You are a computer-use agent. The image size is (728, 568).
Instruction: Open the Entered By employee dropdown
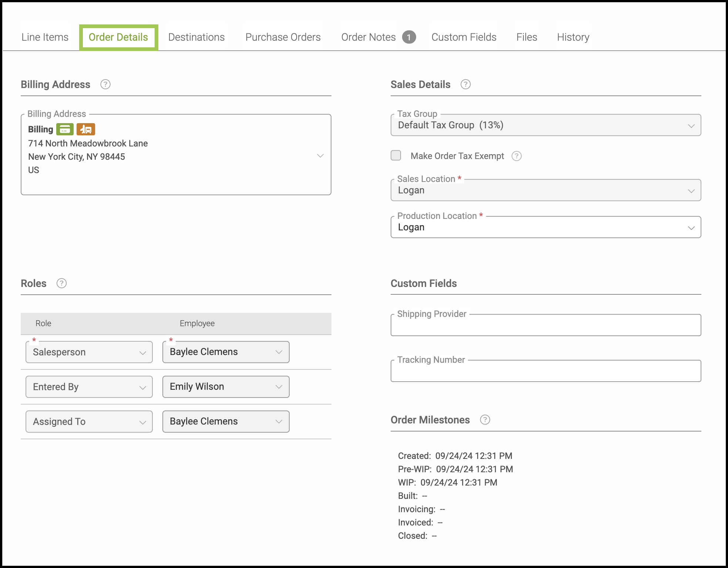click(x=226, y=387)
